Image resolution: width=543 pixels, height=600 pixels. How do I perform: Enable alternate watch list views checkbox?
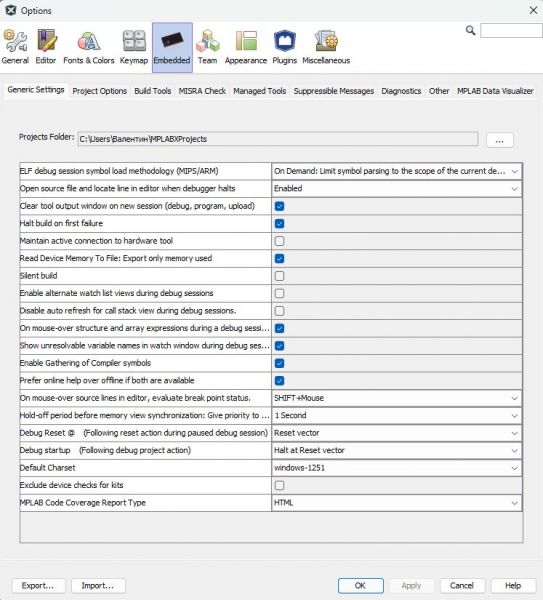[279, 293]
